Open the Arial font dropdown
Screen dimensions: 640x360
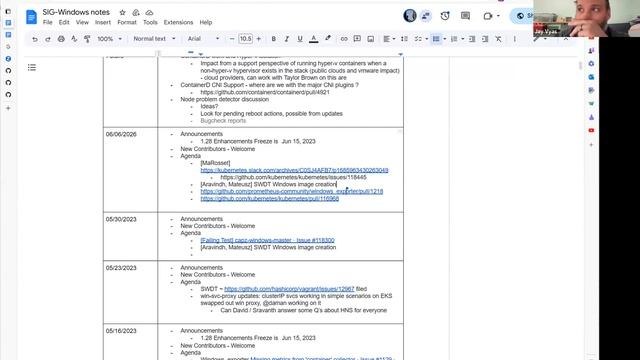click(x=203, y=39)
